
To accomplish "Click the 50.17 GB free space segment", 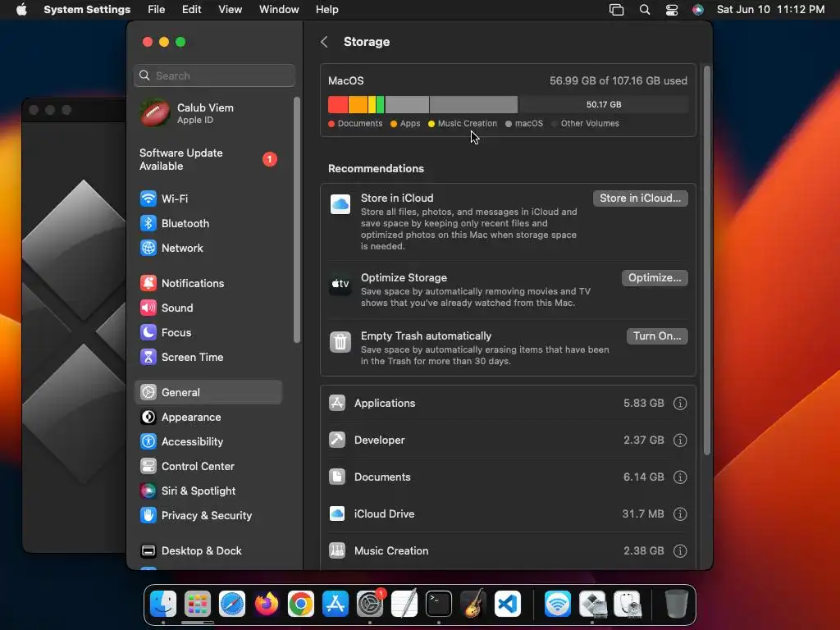I will [x=604, y=104].
